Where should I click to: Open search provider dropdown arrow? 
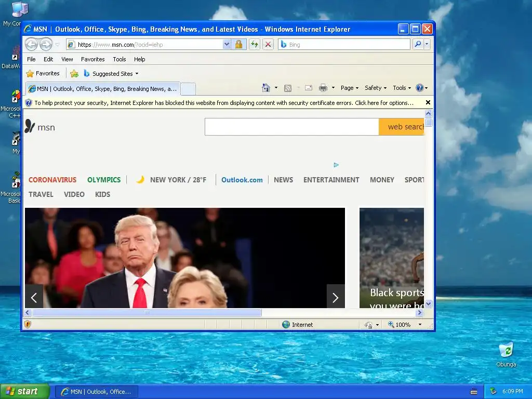pos(427,44)
